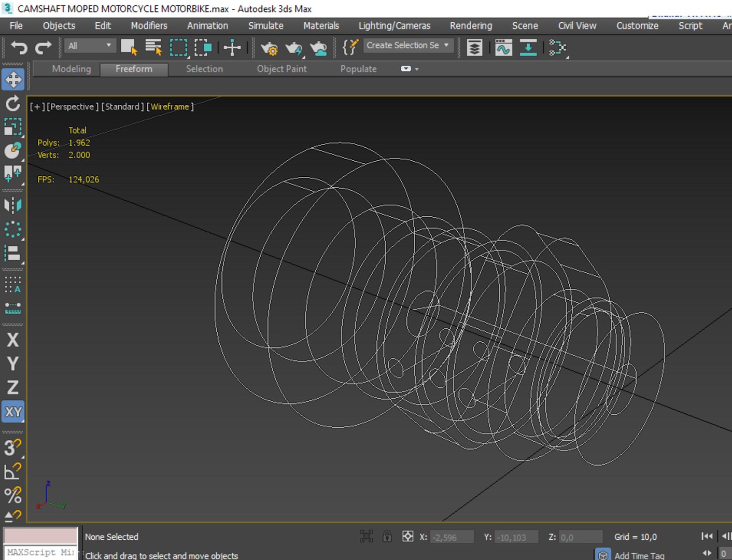Activate the Select Object tool
The image size is (732, 560).
pyautogui.click(x=129, y=48)
